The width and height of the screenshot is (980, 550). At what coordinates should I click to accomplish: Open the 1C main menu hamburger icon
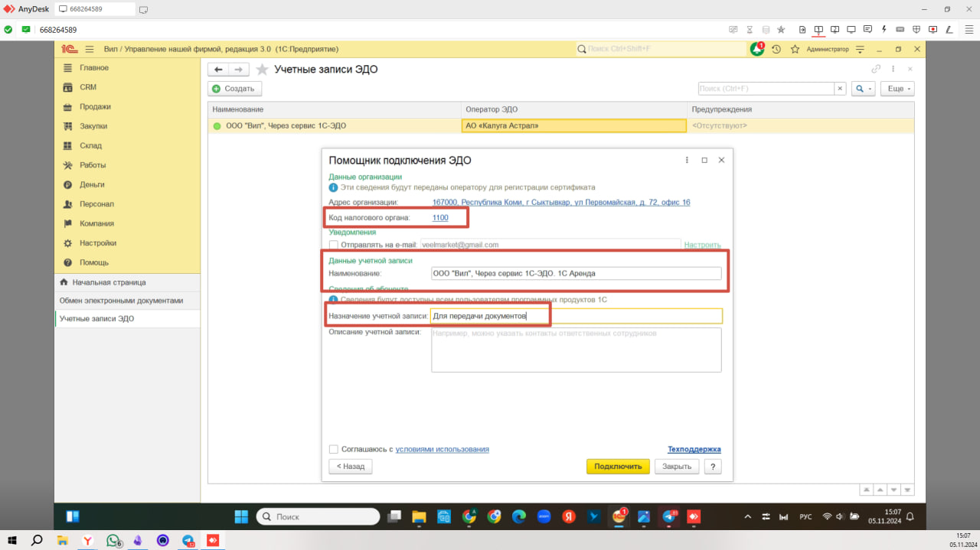click(89, 49)
